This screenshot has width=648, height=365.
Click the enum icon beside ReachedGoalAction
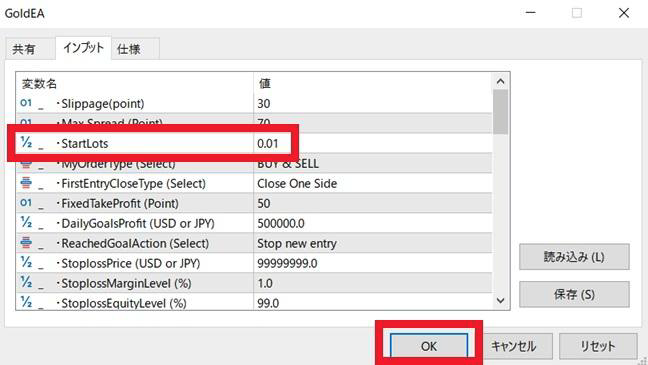[x=26, y=243]
